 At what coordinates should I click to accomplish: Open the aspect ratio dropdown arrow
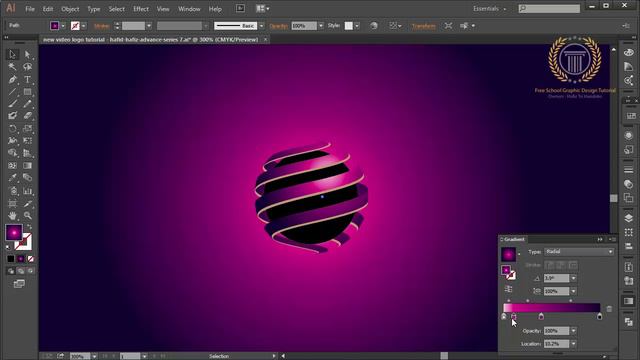pyautogui.click(x=573, y=291)
